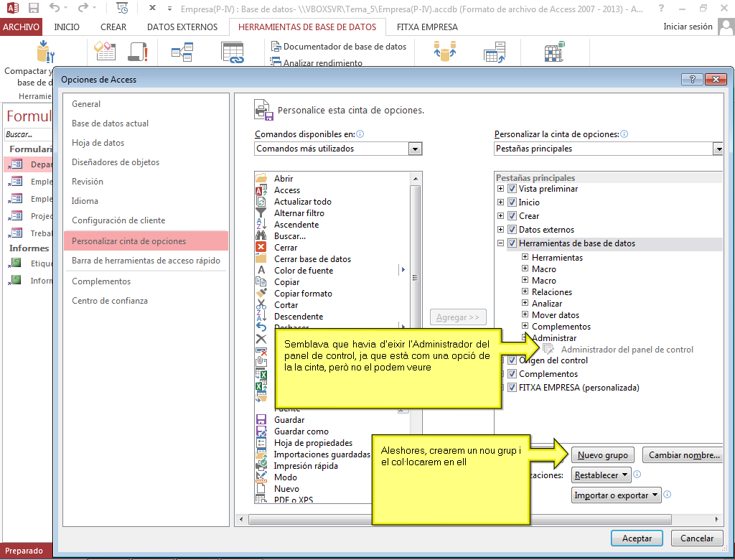
Task: Expand the Datos externos tree node
Action: pyautogui.click(x=500, y=229)
